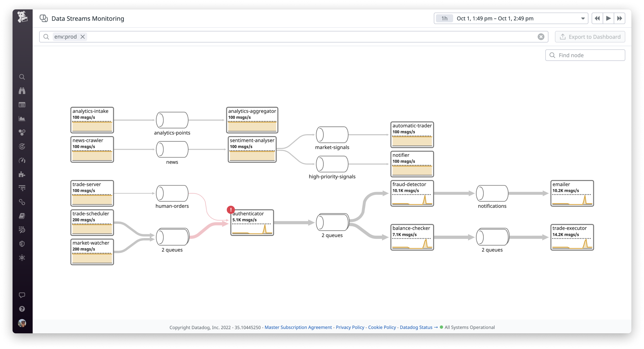Toggle the 1h time range preset

(444, 18)
